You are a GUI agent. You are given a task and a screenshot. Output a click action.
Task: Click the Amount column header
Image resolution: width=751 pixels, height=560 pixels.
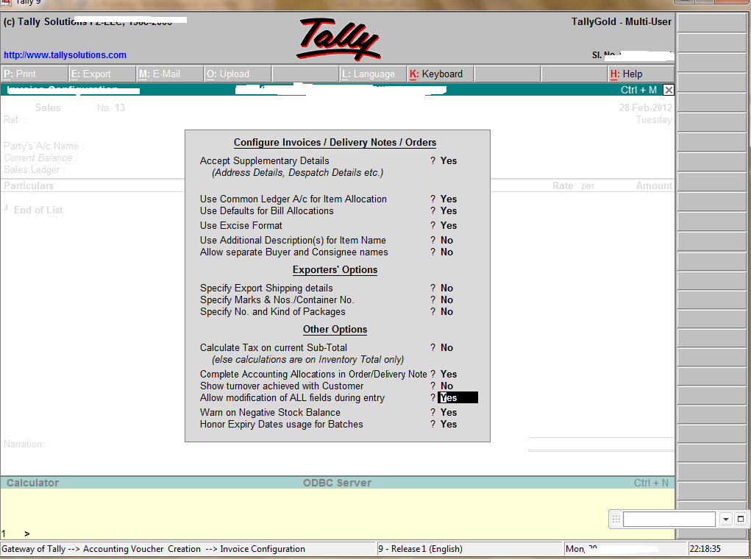click(x=654, y=186)
